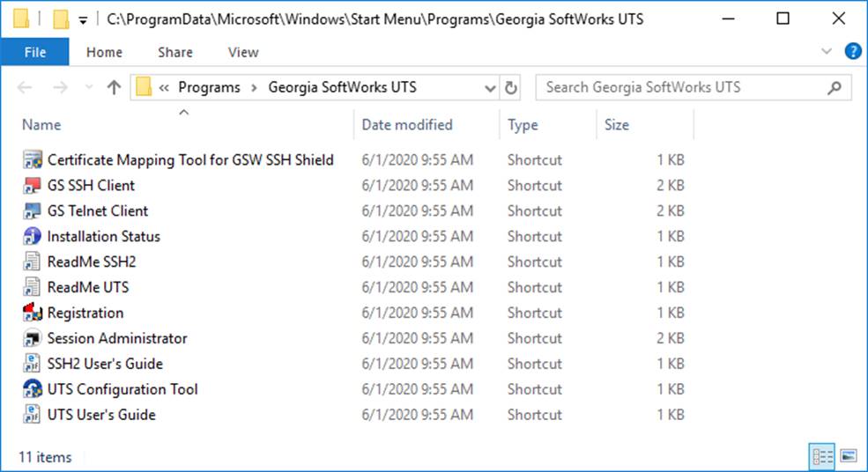Open Explorer Help via question mark icon
Image resolution: width=868 pixels, height=472 pixels.
point(852,51)
